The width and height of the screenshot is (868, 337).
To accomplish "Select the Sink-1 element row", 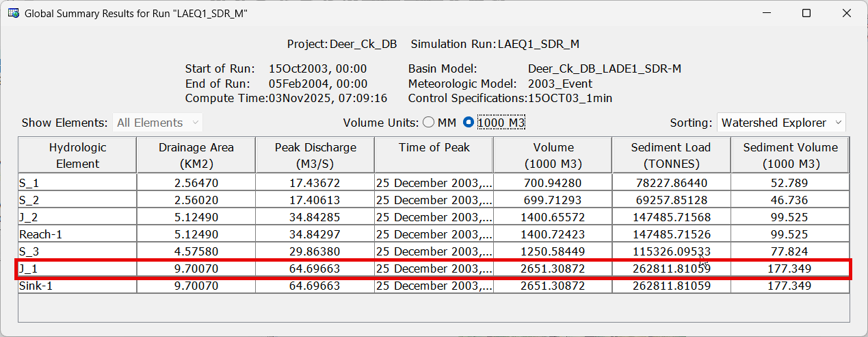I will 77,286.
